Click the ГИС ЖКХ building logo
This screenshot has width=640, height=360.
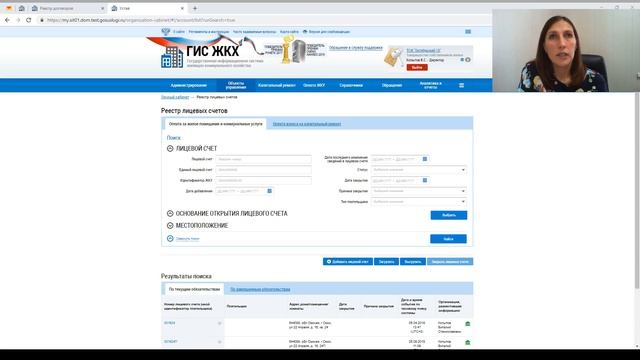pyautogui.click(x=171, y=57)
